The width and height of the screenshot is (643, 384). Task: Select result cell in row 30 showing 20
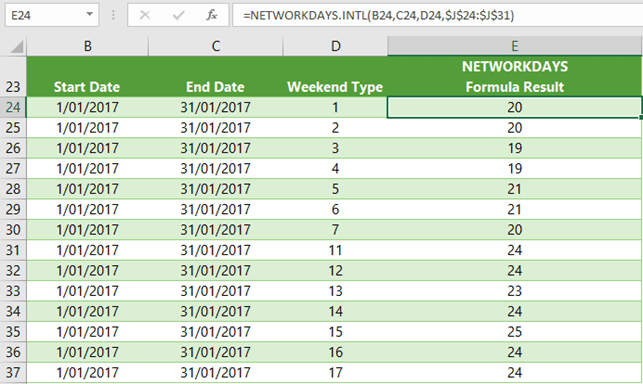515,229
